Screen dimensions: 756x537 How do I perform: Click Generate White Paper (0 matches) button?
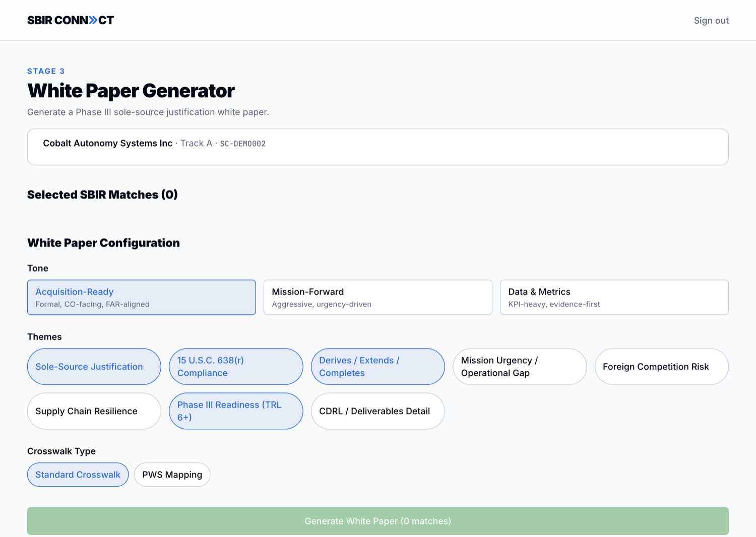pyautogui.click(x=378, y=521)
